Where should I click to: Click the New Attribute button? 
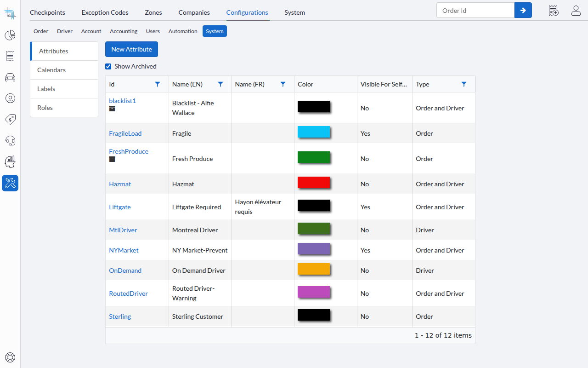[131, 49]
